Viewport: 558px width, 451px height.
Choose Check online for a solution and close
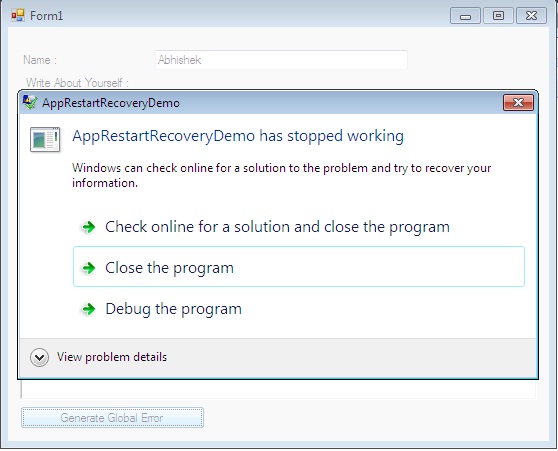(x=298, y=227)
